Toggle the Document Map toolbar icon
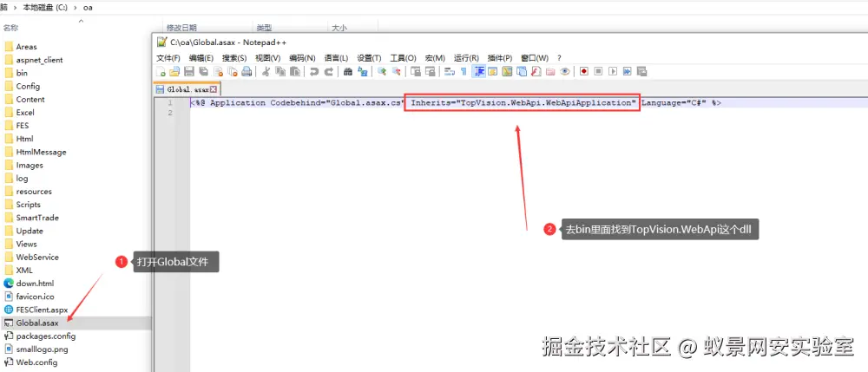 click(x=507, y=71)
